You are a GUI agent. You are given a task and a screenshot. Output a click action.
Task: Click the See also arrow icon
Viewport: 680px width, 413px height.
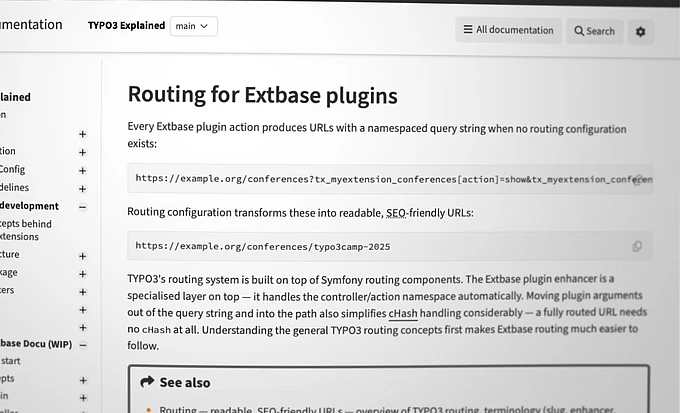click(147, 382)
